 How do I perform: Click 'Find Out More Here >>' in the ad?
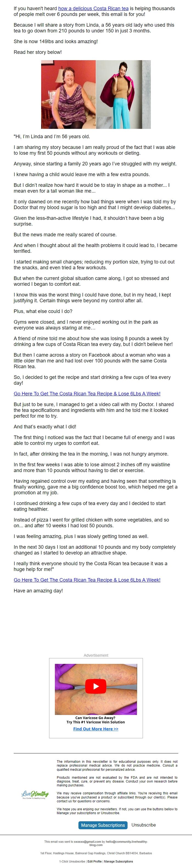(96, 729)
